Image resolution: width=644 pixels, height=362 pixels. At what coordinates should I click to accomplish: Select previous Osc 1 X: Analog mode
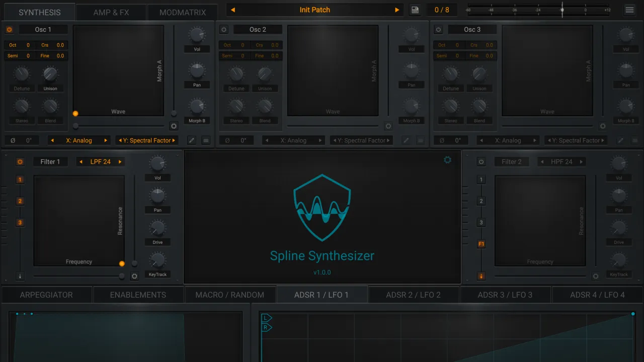[52, 141]
